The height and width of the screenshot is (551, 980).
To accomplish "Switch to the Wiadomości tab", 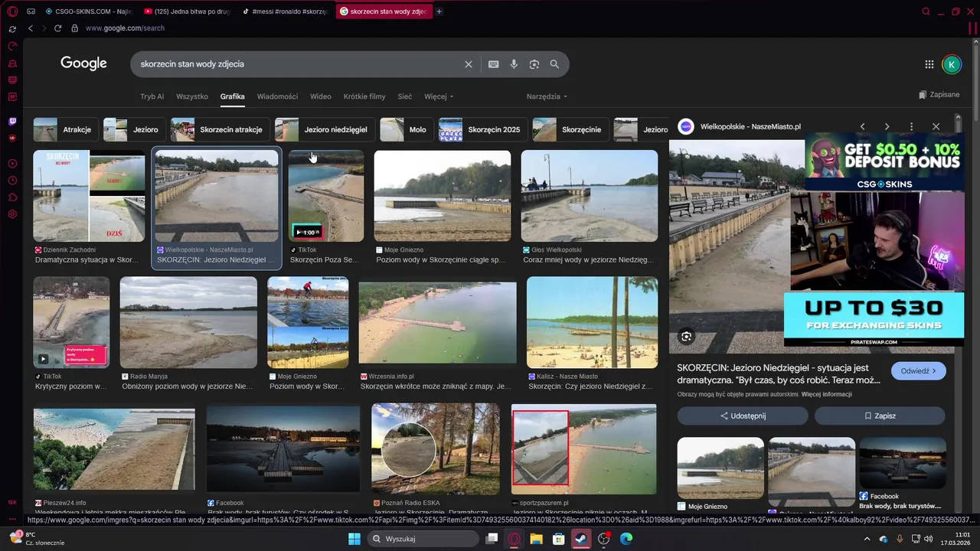I will pos(277,96).
